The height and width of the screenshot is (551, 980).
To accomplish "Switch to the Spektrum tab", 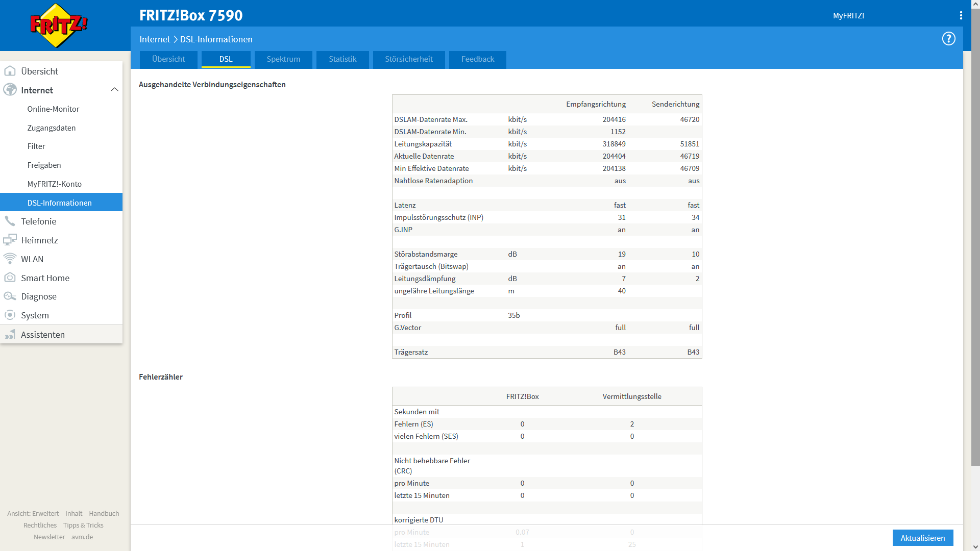I will 283,59.
